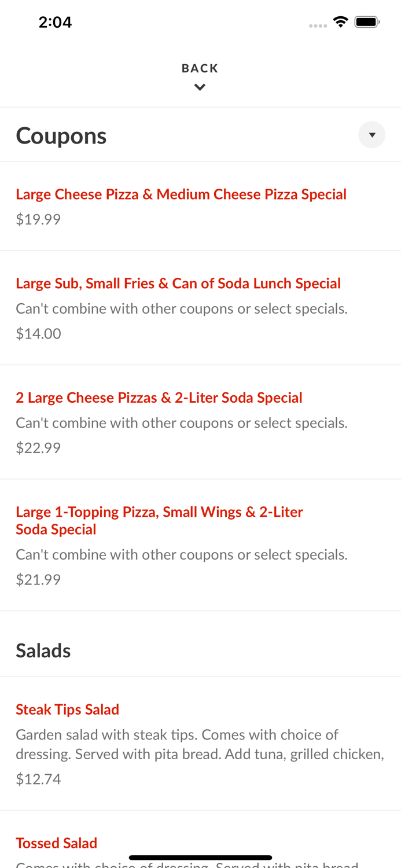Select the 2 Large Cheese Pizzas & 2-Liter Soda Special

pyautogui.click(x=159, y=398)
